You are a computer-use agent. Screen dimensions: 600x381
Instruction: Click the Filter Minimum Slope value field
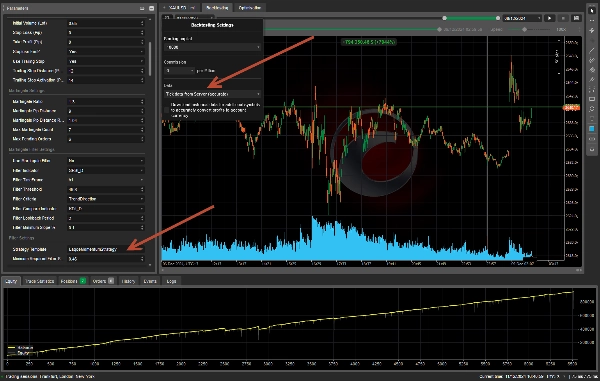click(106, 228)
